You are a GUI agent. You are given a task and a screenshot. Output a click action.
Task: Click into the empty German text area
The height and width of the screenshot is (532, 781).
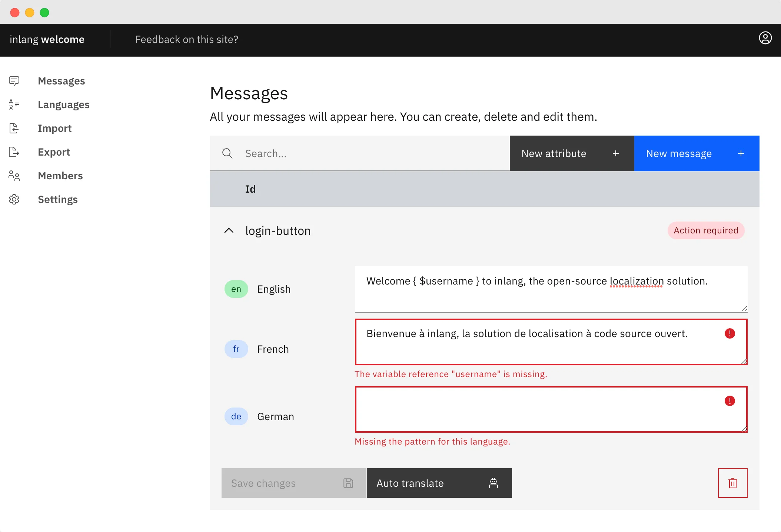[537, 409]
